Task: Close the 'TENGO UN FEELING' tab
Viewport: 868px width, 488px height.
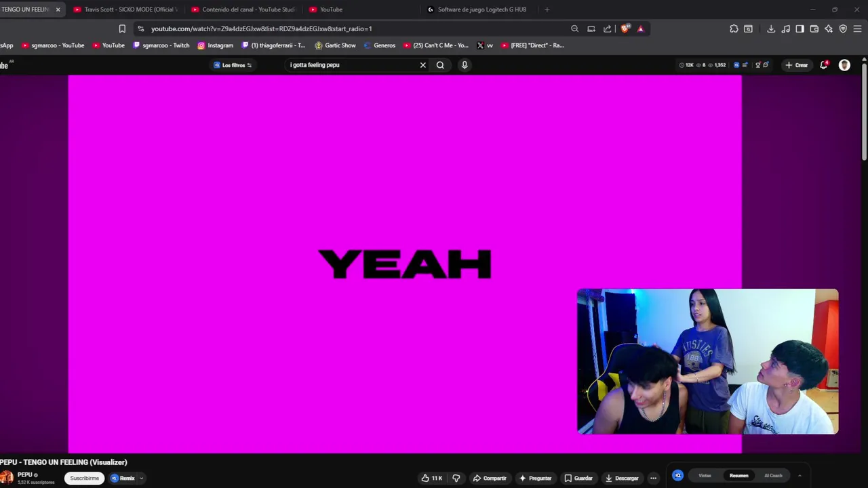Action: (x=58, y=9)
